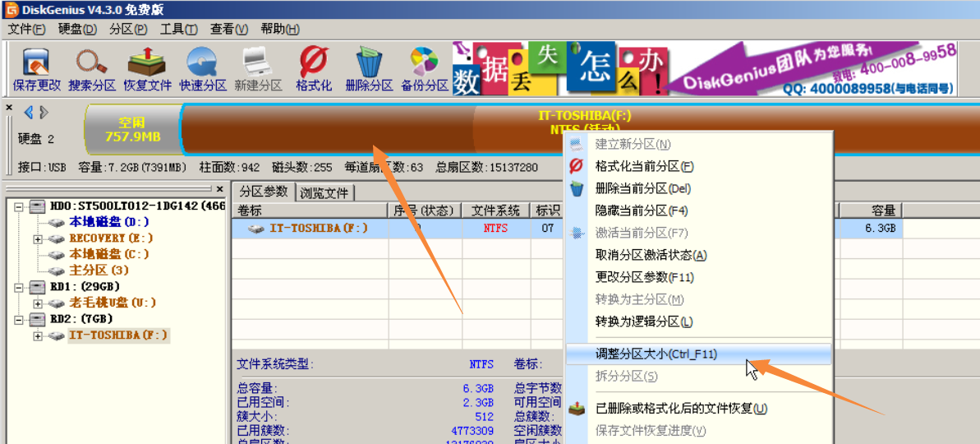
Task: Click the NTFS cell in partition row
Action: tap(496, 229)
